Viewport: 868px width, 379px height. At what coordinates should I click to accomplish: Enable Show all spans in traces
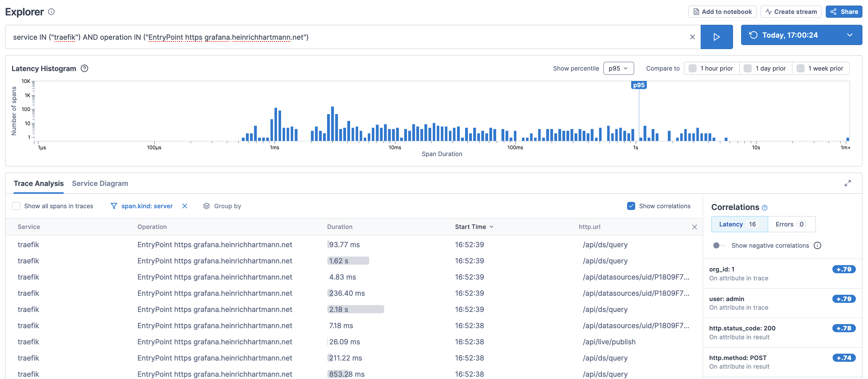(16, 206)
